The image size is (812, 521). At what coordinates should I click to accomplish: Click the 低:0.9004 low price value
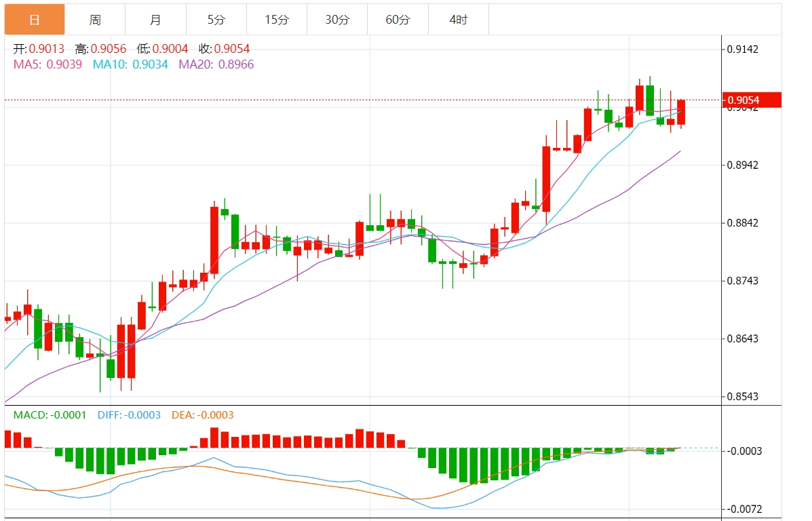(x=162, y=49)
